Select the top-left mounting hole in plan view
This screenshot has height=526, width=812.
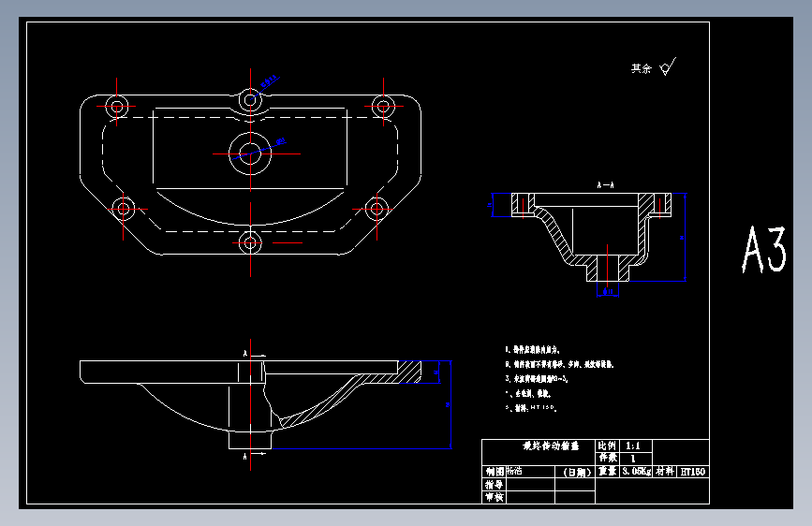click(116, 107)
